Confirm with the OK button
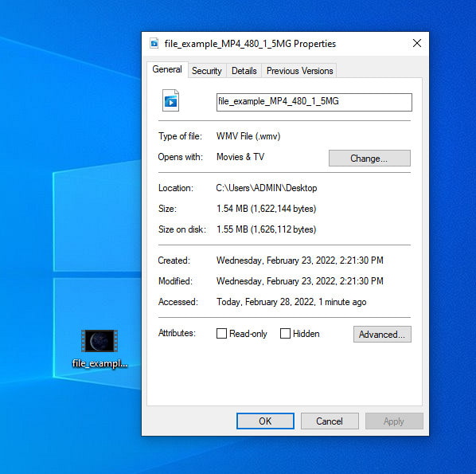The width and height of the screenshot is (476, 474). pos(265,421)
